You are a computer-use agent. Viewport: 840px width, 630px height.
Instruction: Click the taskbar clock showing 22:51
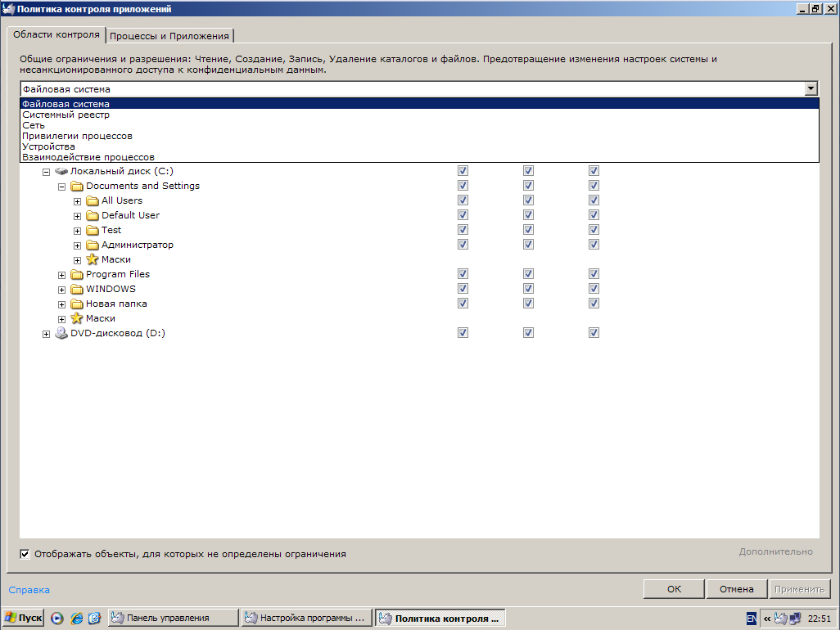tap(819, 619)
